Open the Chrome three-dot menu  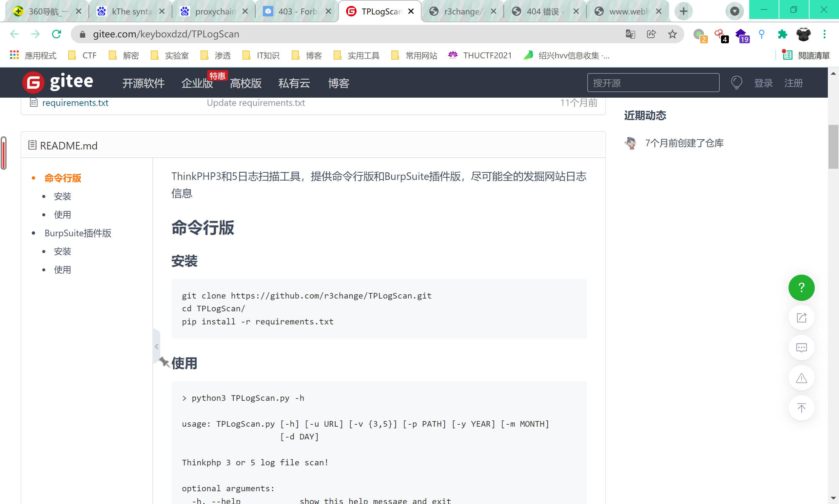[x=824, y=34]
